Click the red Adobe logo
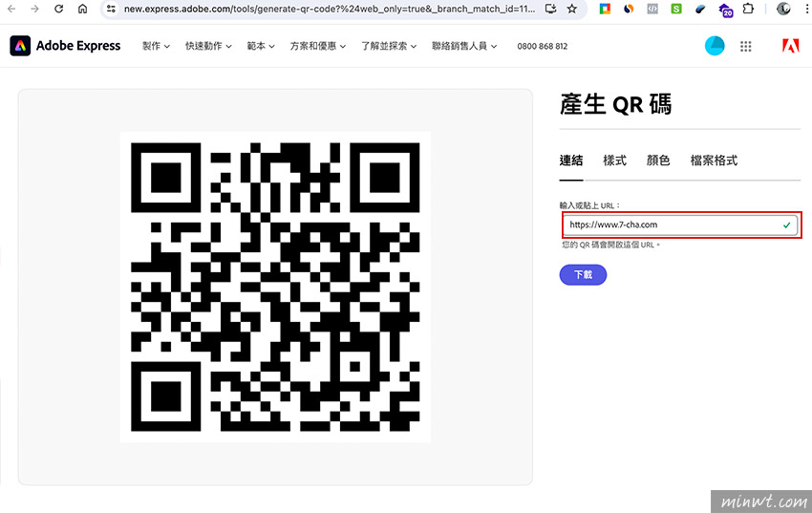Image resolution: width=812 pixels, height=513 pixels. [790, 46]
